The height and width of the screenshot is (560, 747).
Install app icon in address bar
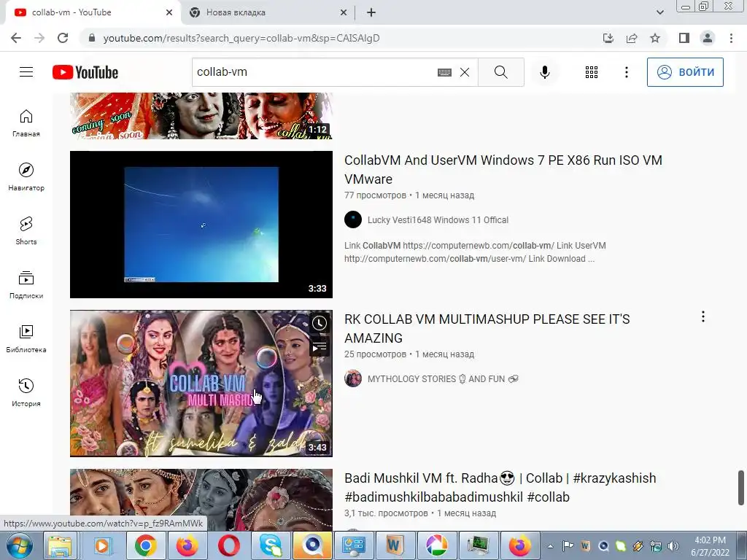click(x=608, y=38)
